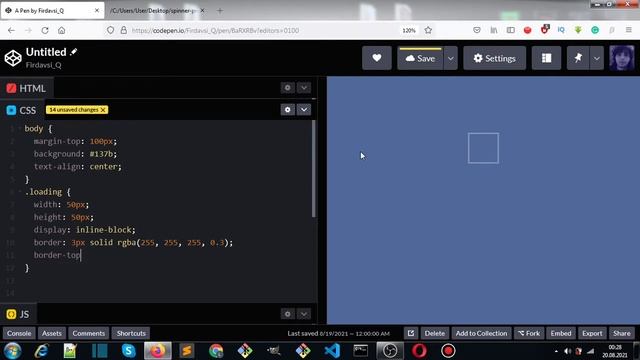This screenshot has width=640, height=360.
Task: Click the green download arrow extension
Action: click(578, 30)
